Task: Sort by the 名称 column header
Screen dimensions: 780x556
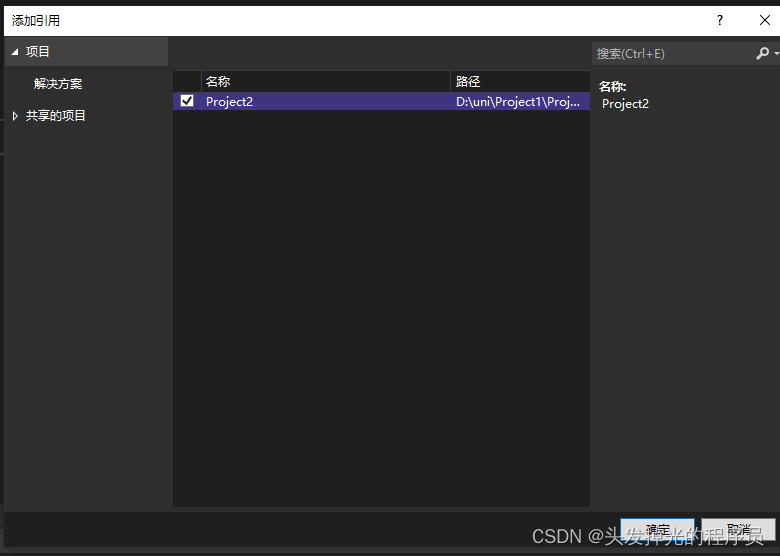Action: (326, 81)
